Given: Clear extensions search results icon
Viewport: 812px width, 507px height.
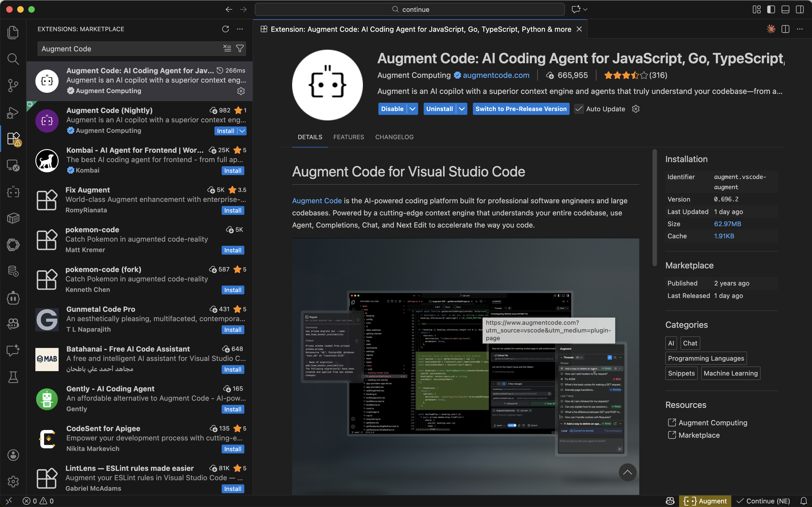Looking at the screenshot, I should pyautogui.click(x=227, y=49).
